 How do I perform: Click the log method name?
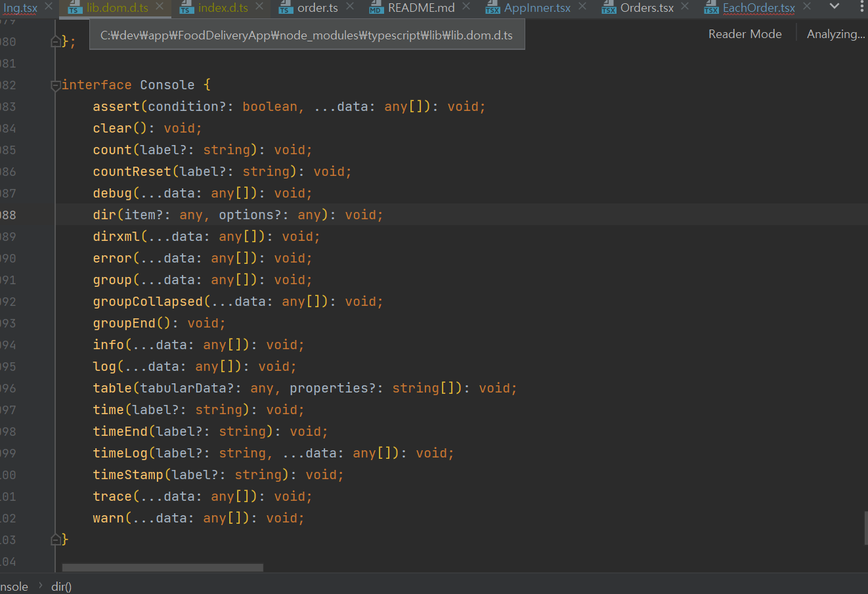pos(104,367)
